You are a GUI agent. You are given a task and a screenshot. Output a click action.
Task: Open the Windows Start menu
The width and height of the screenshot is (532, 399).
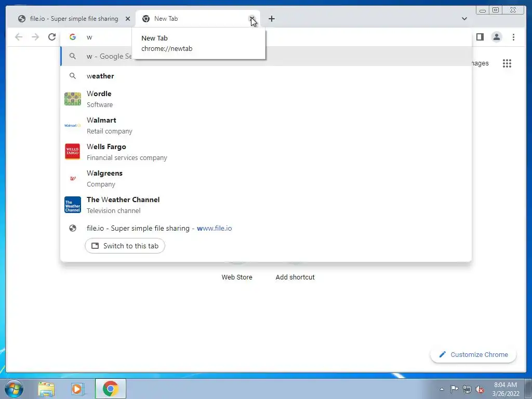point(14,389)
